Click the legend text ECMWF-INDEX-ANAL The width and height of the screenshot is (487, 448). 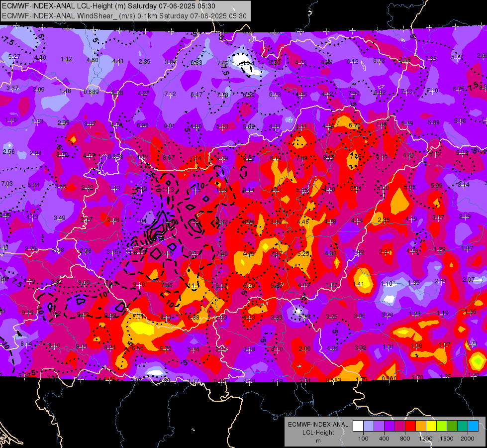coord(318,425)
